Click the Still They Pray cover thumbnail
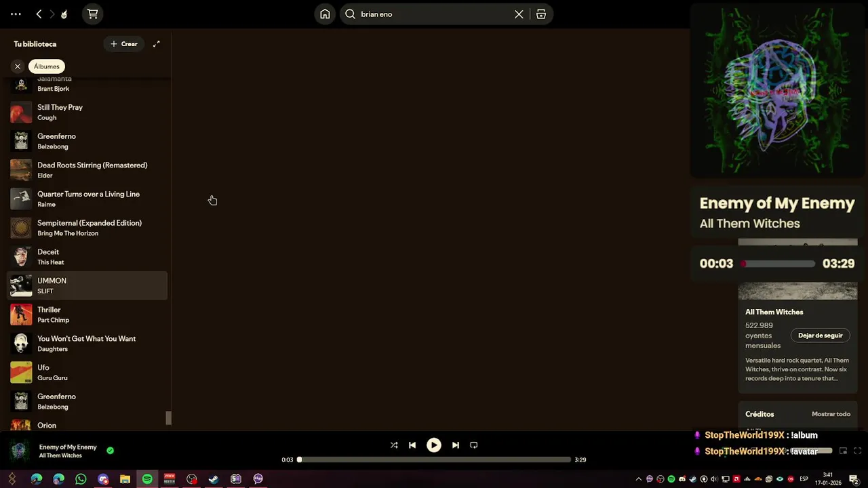The width and height of the screenshot is (868, 488). 21,112
